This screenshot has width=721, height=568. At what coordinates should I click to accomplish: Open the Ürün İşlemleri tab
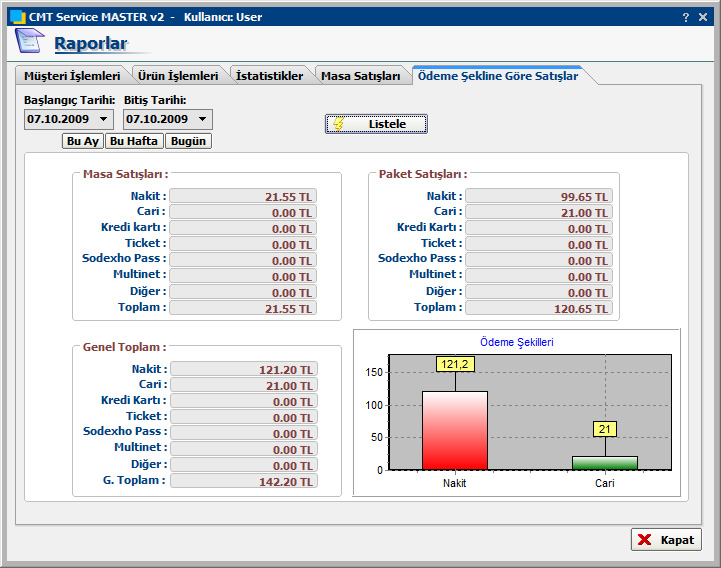click(176, 76)
